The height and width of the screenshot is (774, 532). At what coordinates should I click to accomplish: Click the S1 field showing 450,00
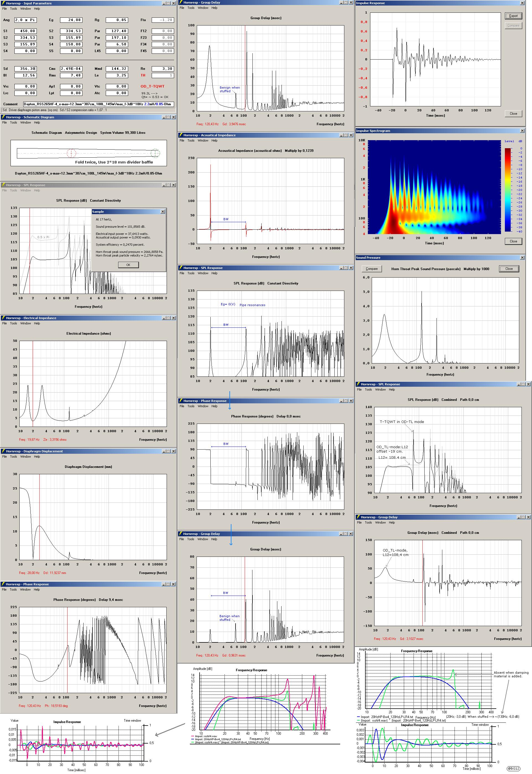(25, 31)
